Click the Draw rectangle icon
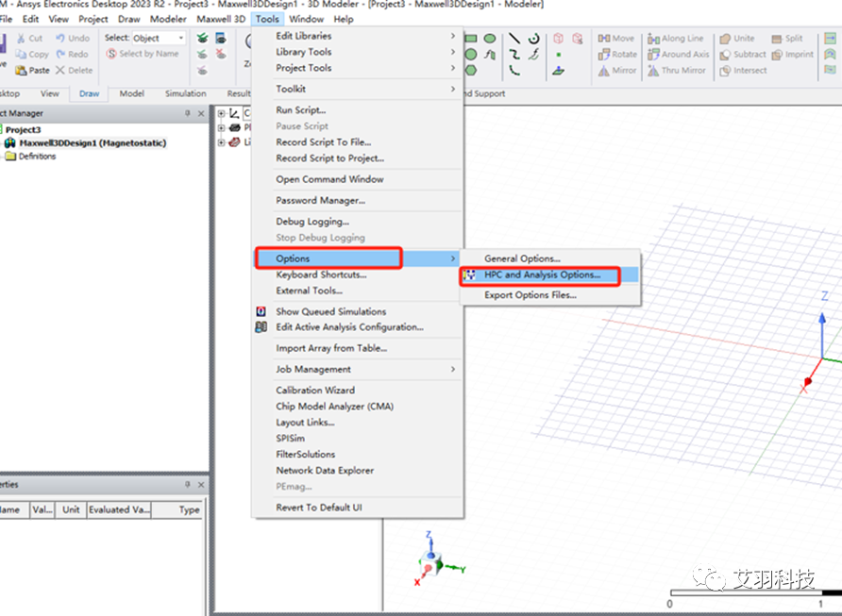This screenshot has height=616, width=842. tap(471, 39)
